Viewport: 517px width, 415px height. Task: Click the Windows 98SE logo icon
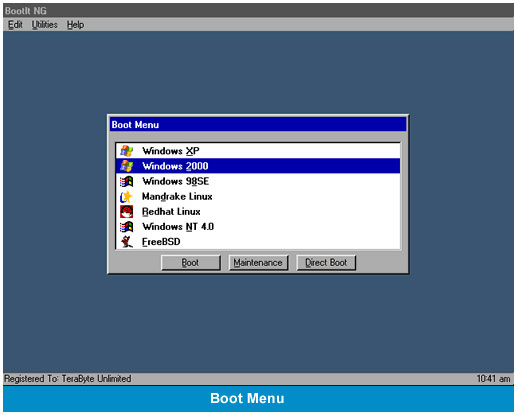[127, 181]
